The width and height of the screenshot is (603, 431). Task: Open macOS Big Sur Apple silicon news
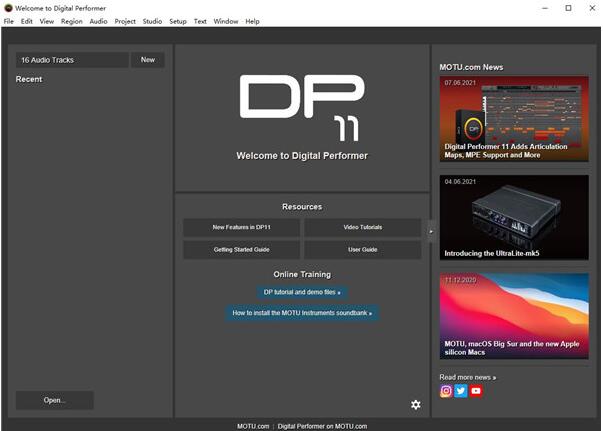pyautogui.click(x=514, y=316)
